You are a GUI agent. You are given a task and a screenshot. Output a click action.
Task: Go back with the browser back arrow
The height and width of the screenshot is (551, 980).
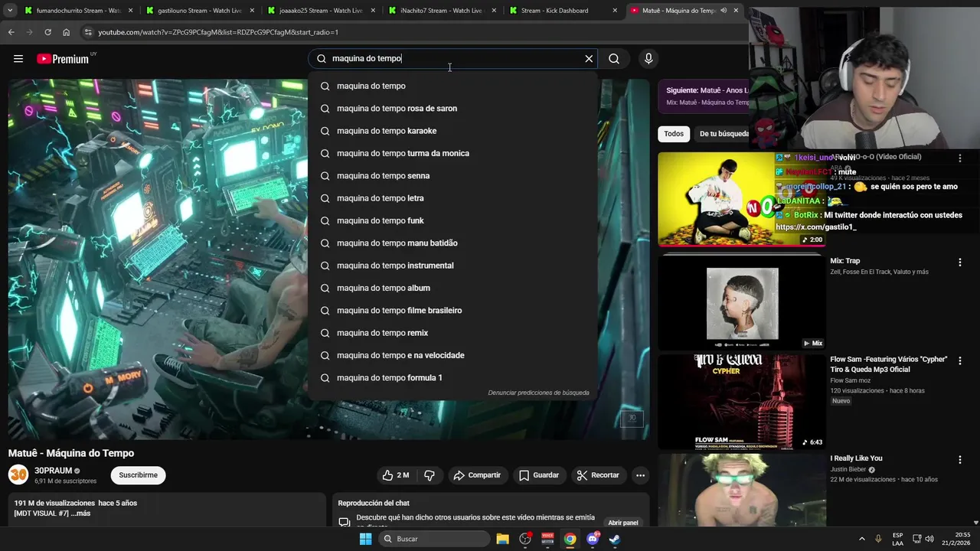11,32
